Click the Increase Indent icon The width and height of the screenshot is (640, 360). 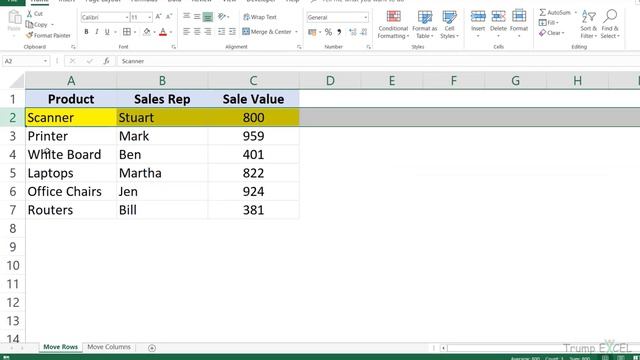pos(232,31)
